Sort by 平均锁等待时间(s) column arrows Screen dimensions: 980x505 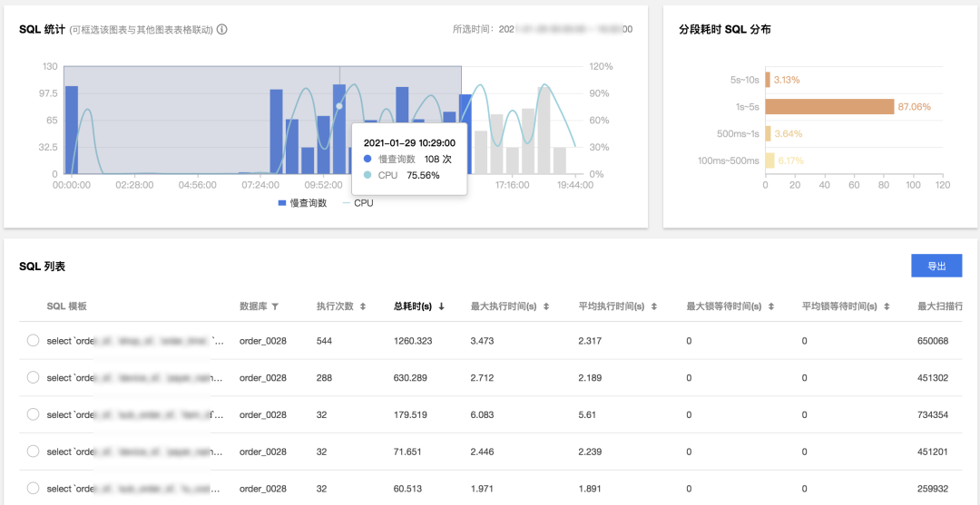[886, 306]
